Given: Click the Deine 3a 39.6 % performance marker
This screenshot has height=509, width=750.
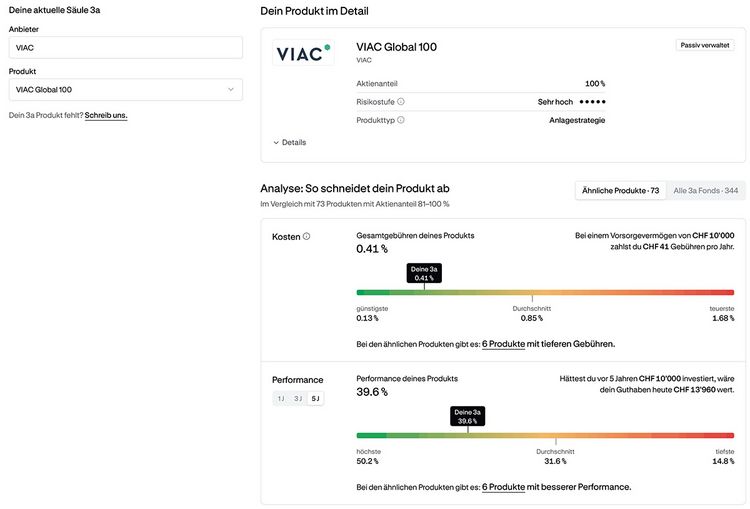Looking at the screenshot, I should [467, 416].
